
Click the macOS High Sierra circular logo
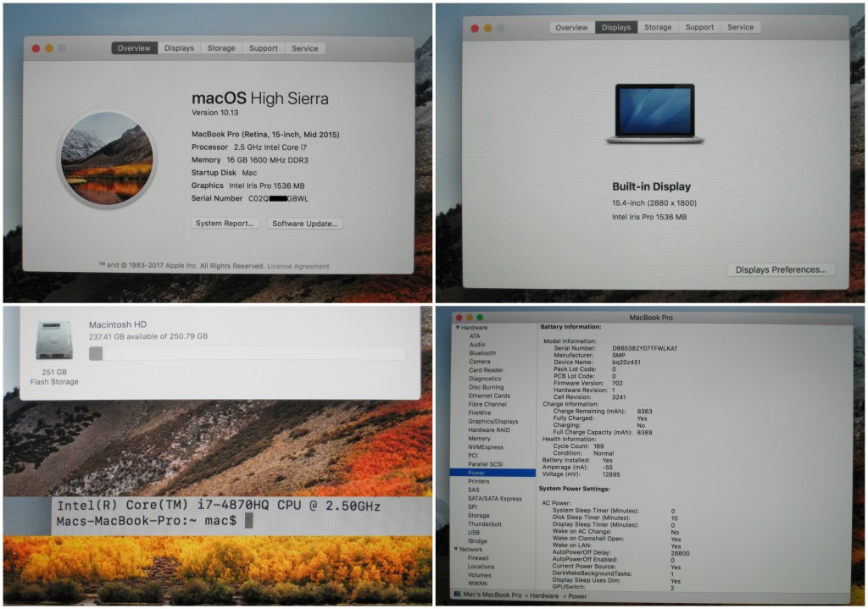(107, 158)
